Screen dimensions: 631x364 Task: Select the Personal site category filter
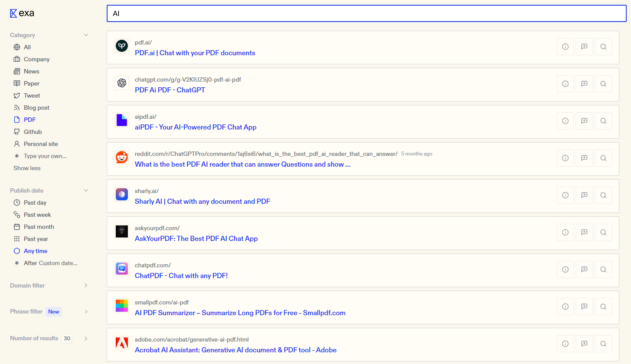36,144
